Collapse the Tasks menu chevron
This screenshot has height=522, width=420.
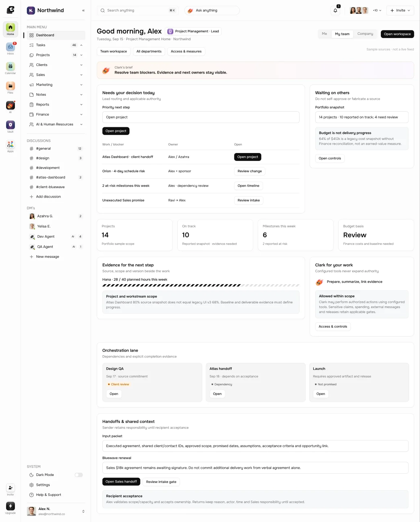(81, 45)
